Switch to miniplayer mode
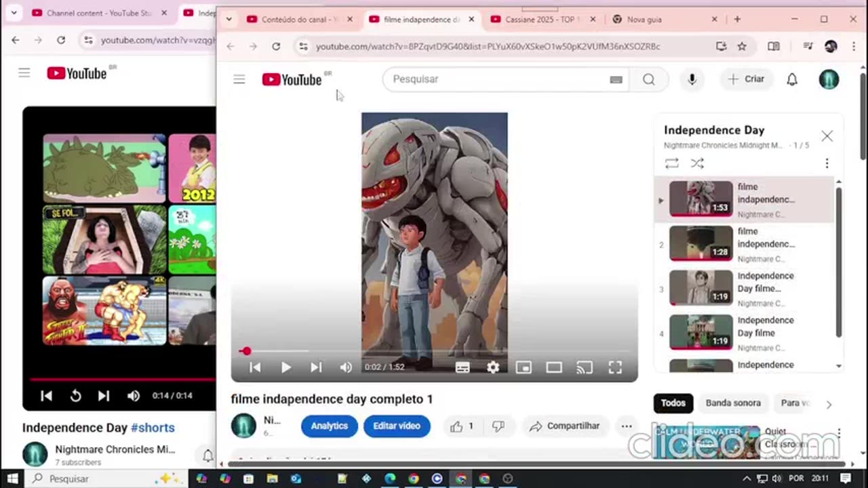 pyautogui.click(x=524, y=367)
